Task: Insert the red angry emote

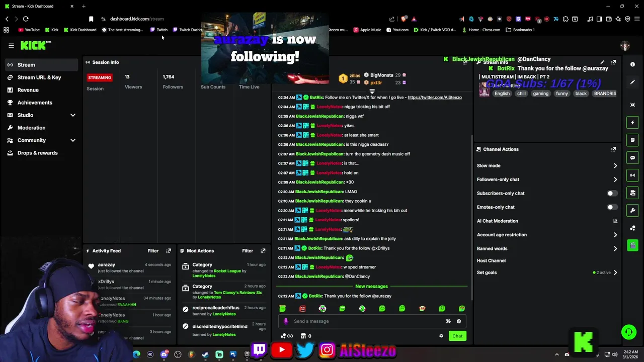Action: 302,308
